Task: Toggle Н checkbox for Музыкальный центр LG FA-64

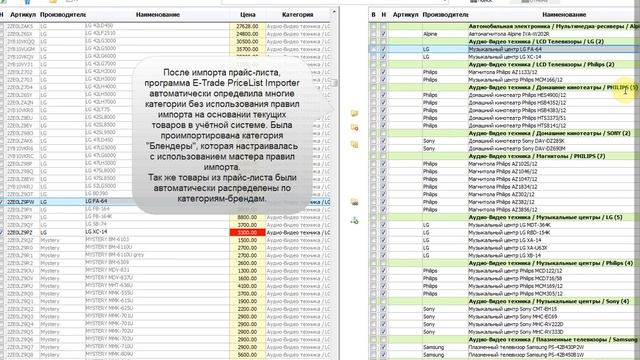Action: [x=383, y=49]
